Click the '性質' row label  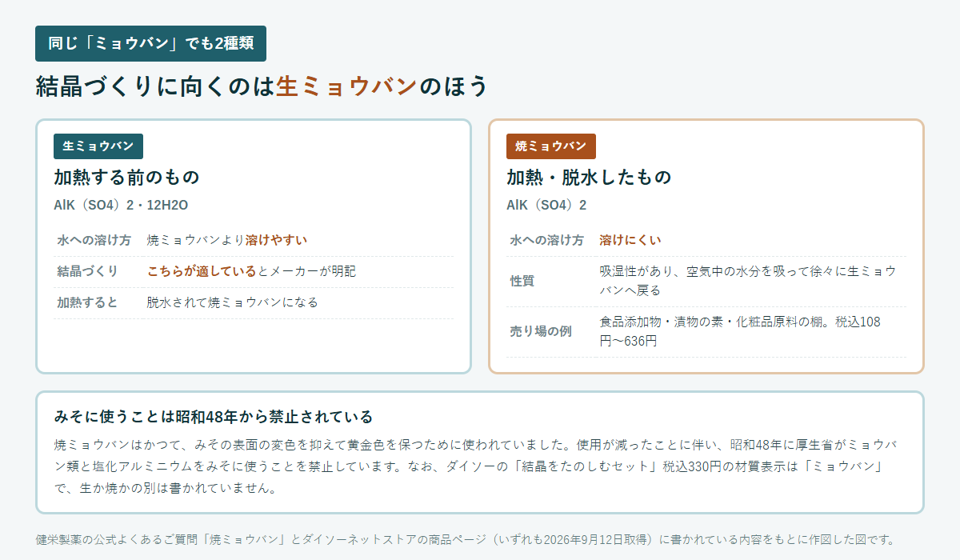coord(522,281)
